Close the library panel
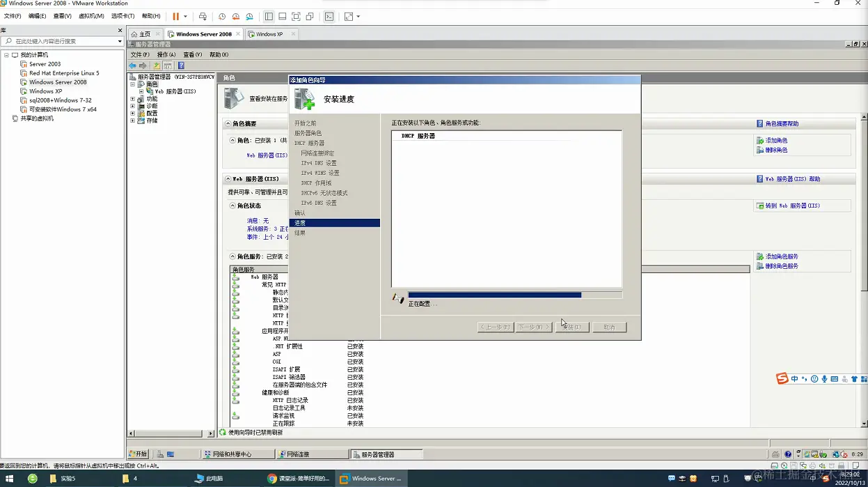 click(x=120, y=31)
